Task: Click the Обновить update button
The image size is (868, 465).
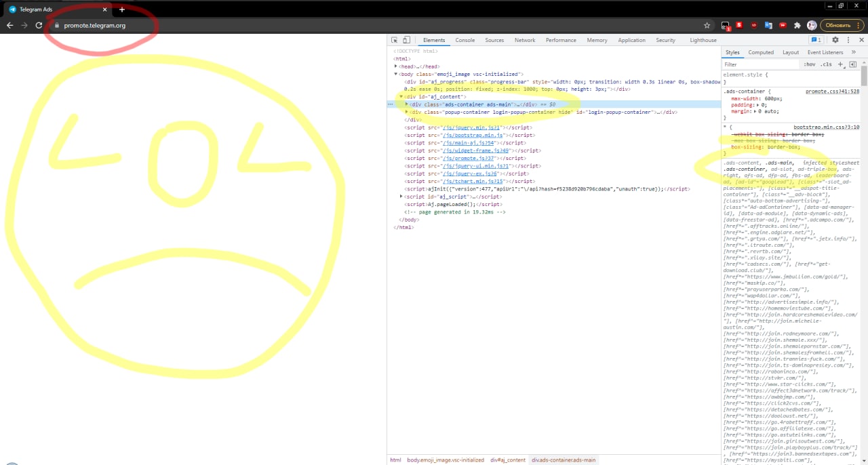Action: point(842,25)
